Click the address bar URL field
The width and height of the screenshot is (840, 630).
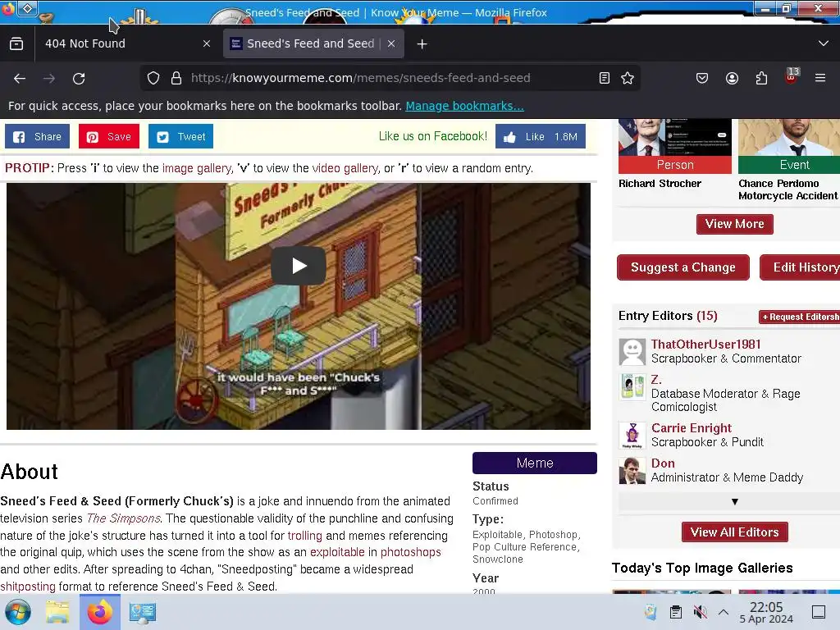(x=391, y=78)
